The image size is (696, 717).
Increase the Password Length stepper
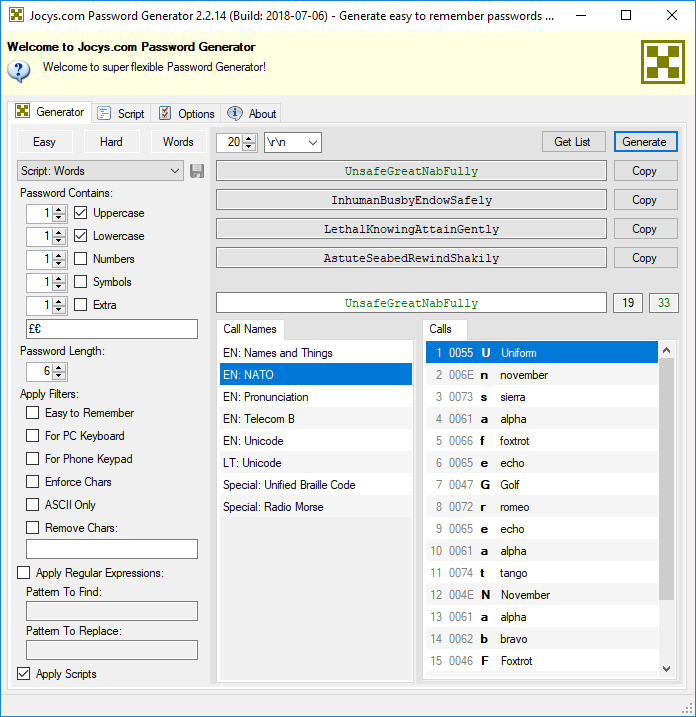click(59, 367)
